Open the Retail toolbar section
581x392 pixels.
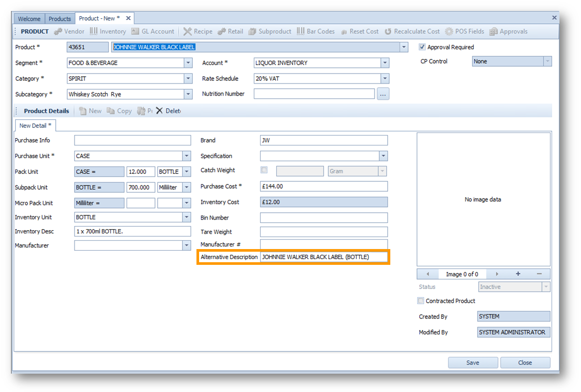230,32
